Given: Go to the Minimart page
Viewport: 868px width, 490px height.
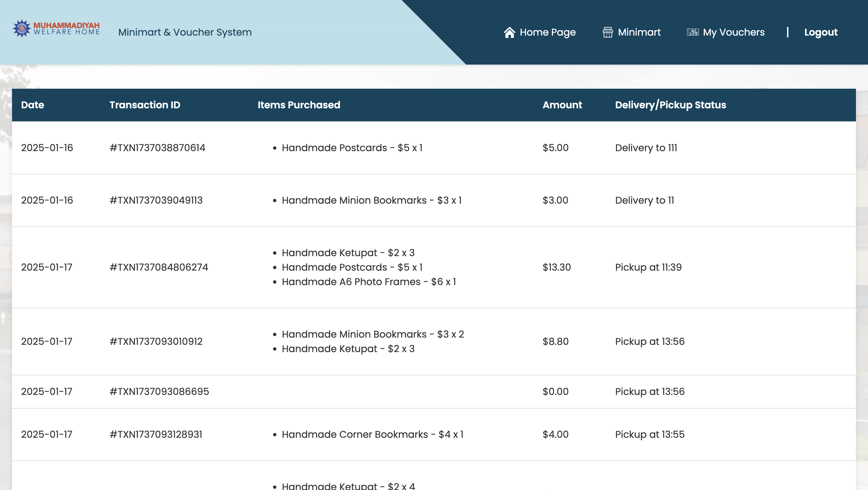Looking at the screenshot, I should [x=639, y=32].
